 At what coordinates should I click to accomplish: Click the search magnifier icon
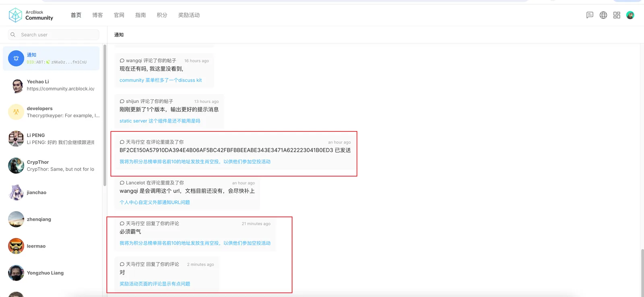tap(13, 35)
